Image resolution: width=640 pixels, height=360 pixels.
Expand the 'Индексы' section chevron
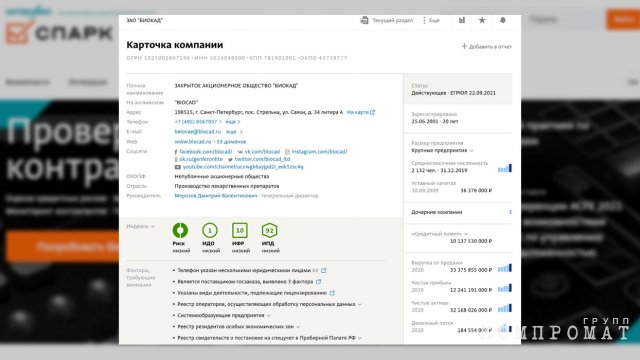[x=153, y=226]
